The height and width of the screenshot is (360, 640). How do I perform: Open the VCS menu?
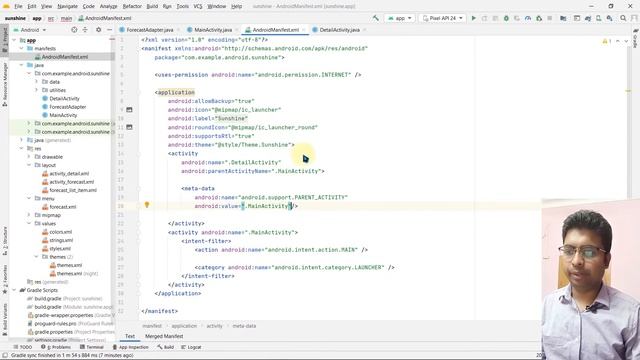198,6
